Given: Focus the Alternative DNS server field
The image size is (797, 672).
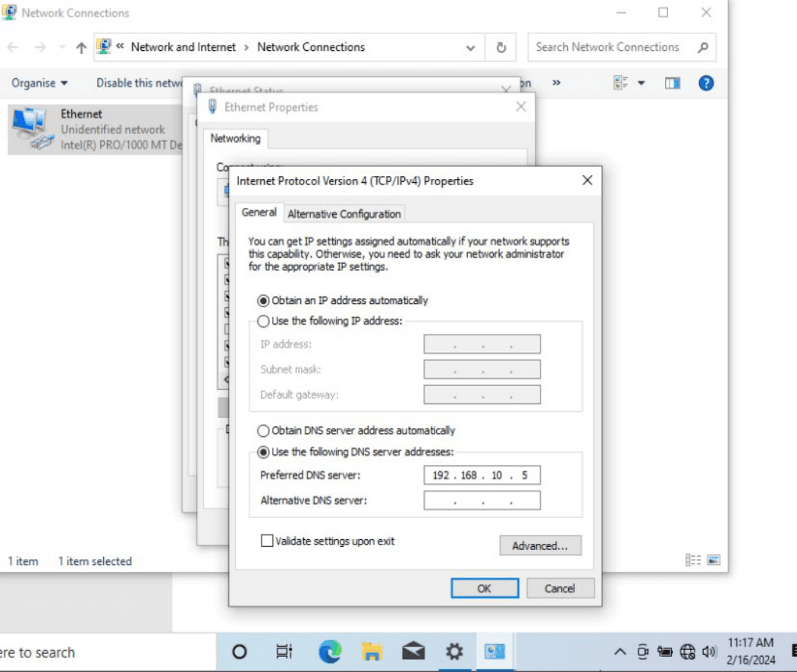Looking at the screenshot, I should pos(482,501).
